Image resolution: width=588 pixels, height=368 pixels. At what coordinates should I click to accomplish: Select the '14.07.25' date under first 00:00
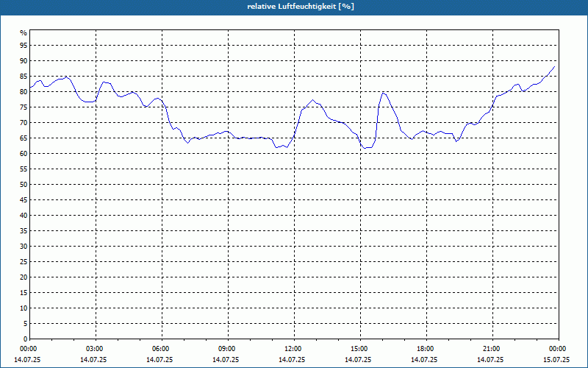[x=27, y=360]
